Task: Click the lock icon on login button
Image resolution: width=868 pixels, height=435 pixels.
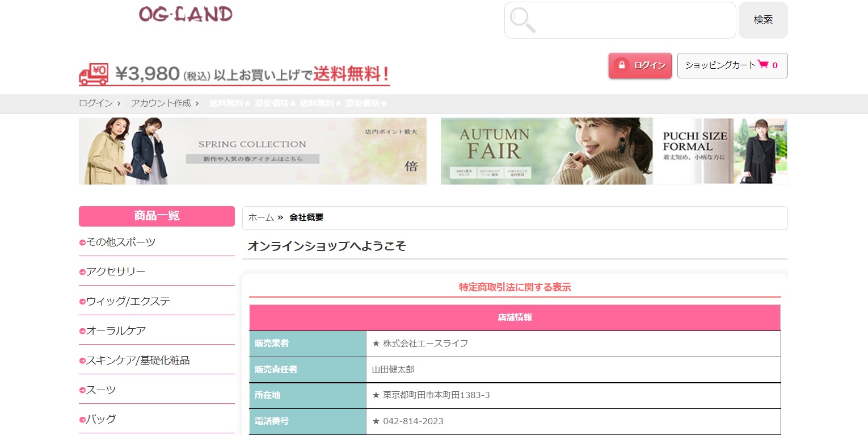Action: pyautogui.click(x=622, y=65)
